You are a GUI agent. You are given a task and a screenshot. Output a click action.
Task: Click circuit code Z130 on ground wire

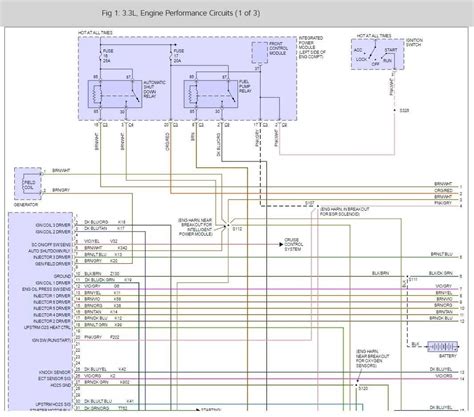[x=114, y=274]
